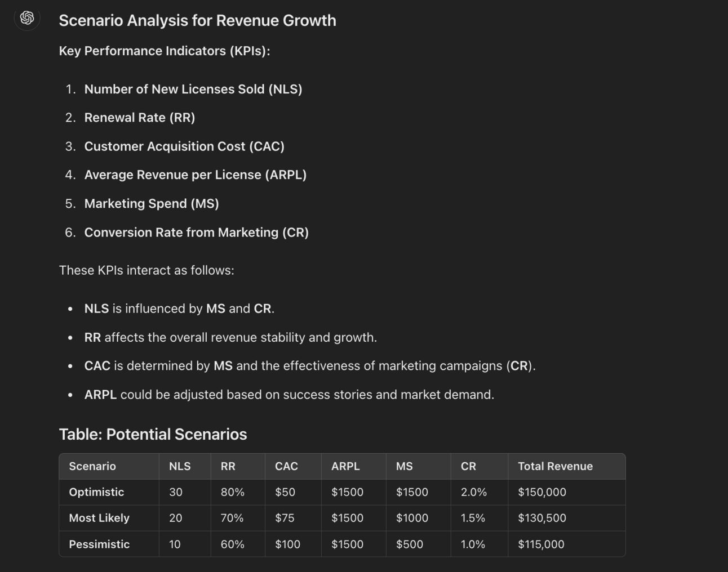Click the Customer Acquisition Cost (CAC) item
This screenshot has height=572, width=728.
coord(184,146)
